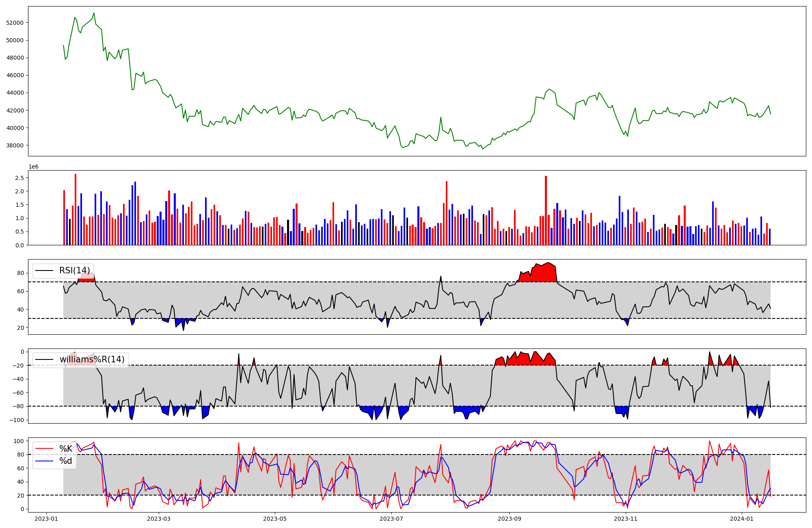Viewport: 812px width, 528px height.
Task: Click the williams%R(14) legend label
Action: pyautogui.click(x=92, y=359)
